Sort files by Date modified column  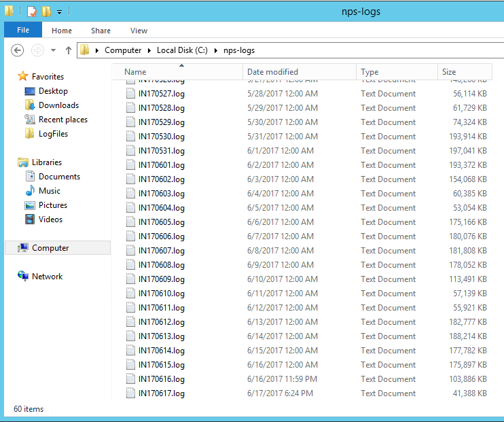point(272,72)
